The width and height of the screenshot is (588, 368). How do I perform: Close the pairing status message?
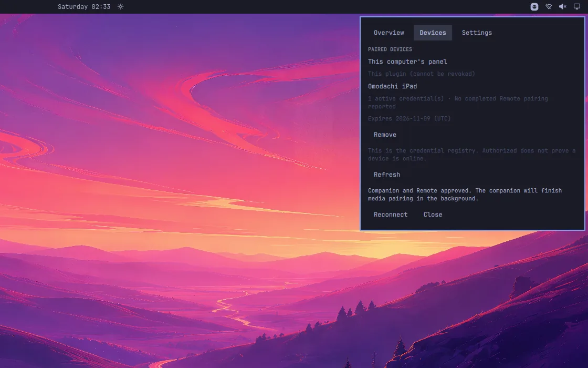(433, 214)
